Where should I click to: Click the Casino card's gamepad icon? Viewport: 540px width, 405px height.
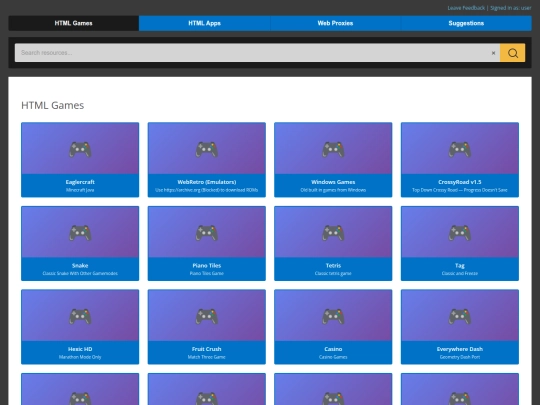[333, 316]
